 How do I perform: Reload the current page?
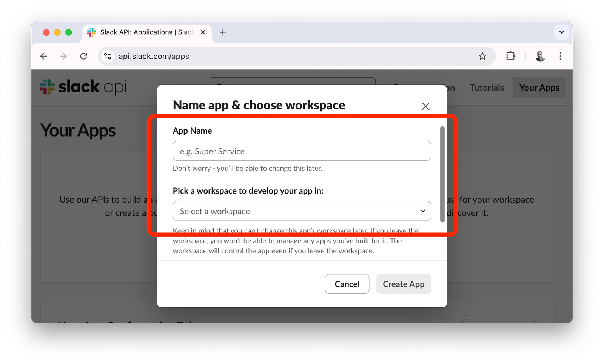pos(84,56)
